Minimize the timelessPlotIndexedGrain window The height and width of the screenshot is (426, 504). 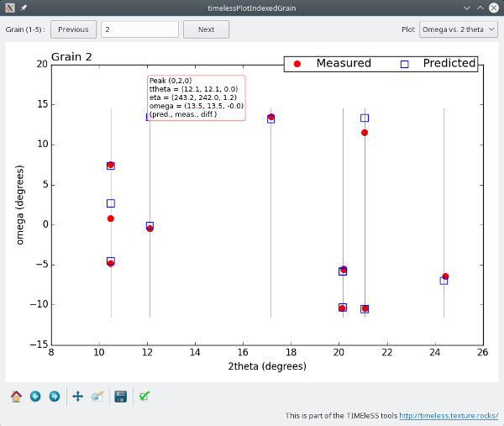click(467, 8)
